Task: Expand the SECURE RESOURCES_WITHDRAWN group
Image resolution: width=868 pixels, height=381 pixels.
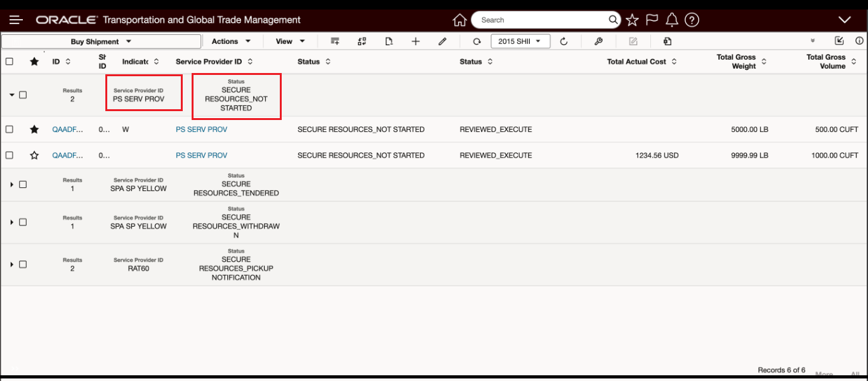Action: [x=11, y=222]
